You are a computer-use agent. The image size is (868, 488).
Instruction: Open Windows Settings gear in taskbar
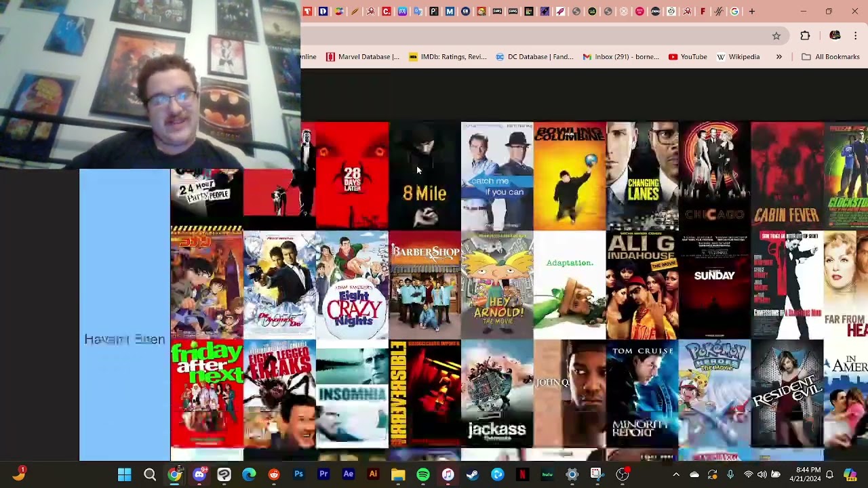tap(572, 474)
